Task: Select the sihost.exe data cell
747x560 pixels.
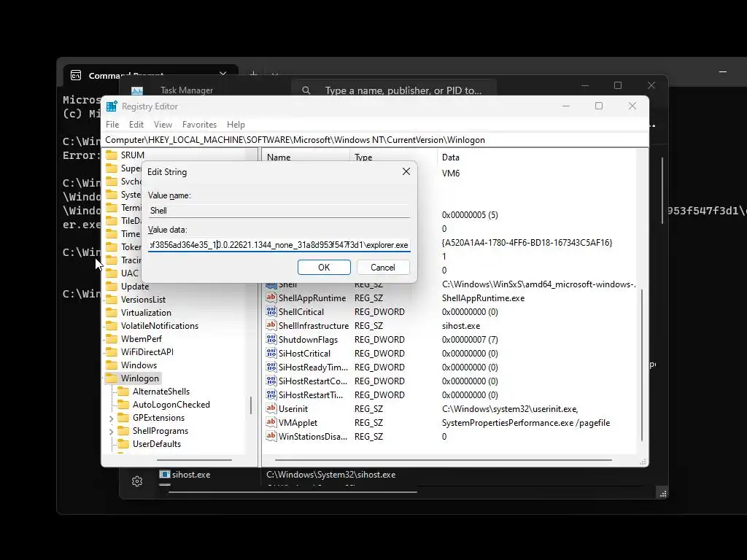Action: [461, 326]
